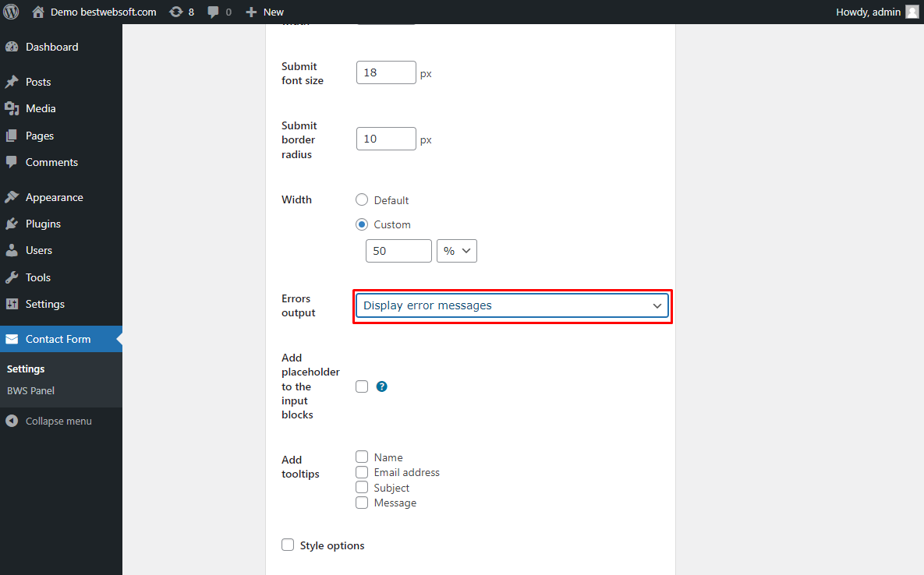Open the width unit % dropdown
924x575 pixels.
(x=457, y=251)
